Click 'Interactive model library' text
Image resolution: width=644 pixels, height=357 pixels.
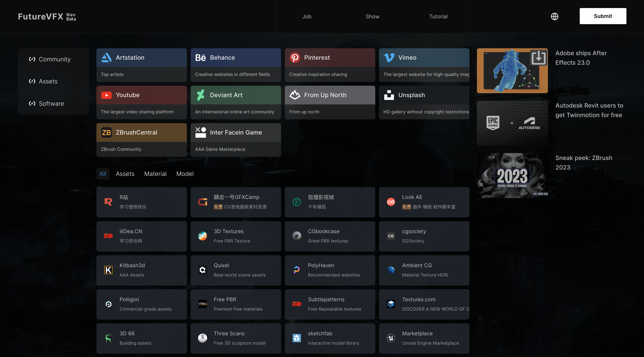[x=334, y=343]
